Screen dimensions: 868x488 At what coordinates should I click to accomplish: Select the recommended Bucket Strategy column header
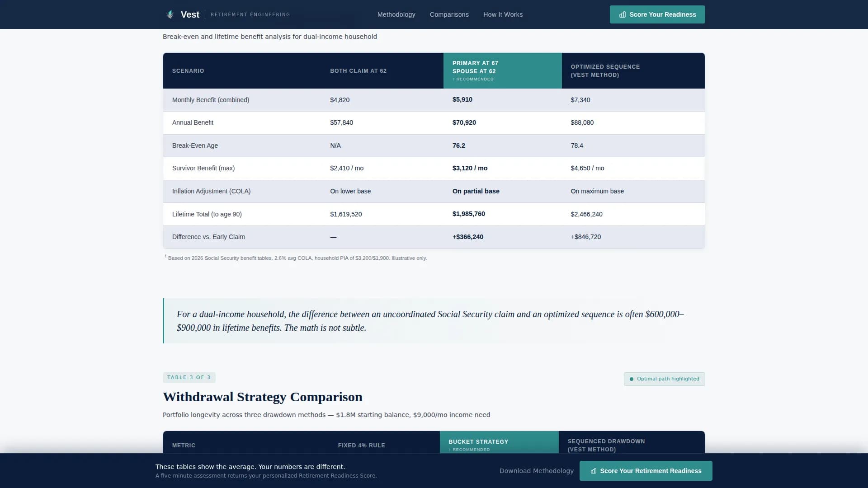coord(499,445)
